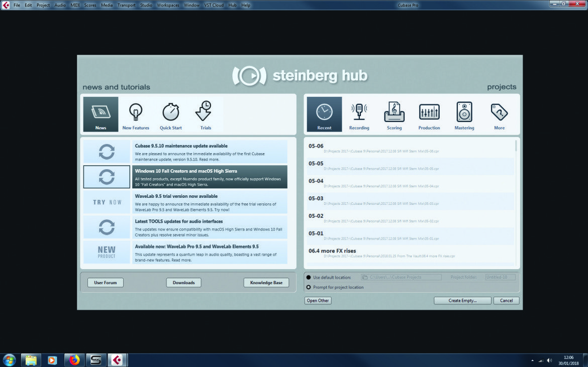
Task: Open the News section icon
Action: [101, 114]
